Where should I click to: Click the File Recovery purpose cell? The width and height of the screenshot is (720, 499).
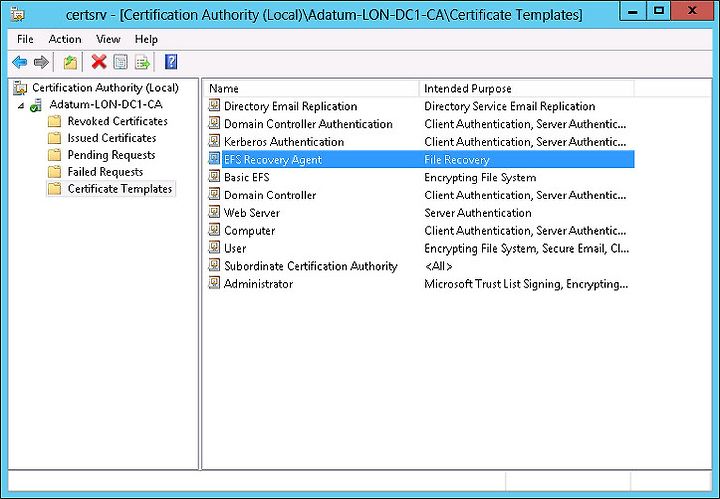pyautogui.click(x=457, y=160)
